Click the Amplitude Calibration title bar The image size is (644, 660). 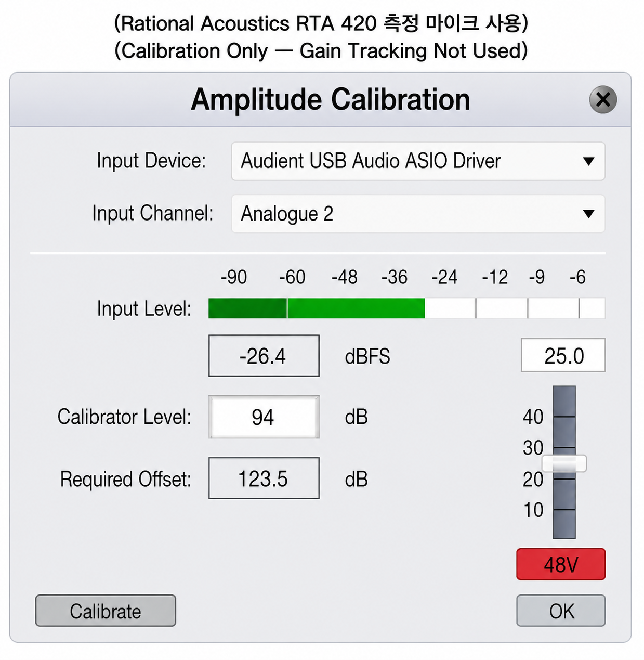click(320, 99)
